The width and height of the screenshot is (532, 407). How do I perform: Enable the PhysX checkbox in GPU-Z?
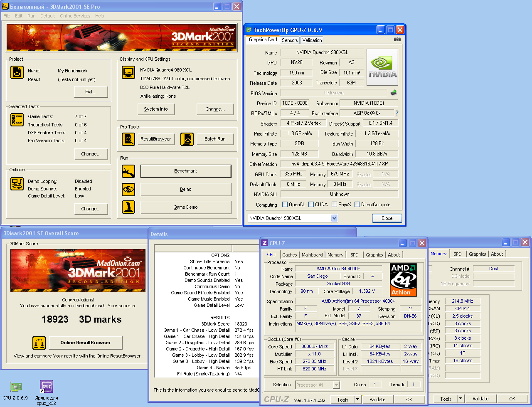click(334, 205)
